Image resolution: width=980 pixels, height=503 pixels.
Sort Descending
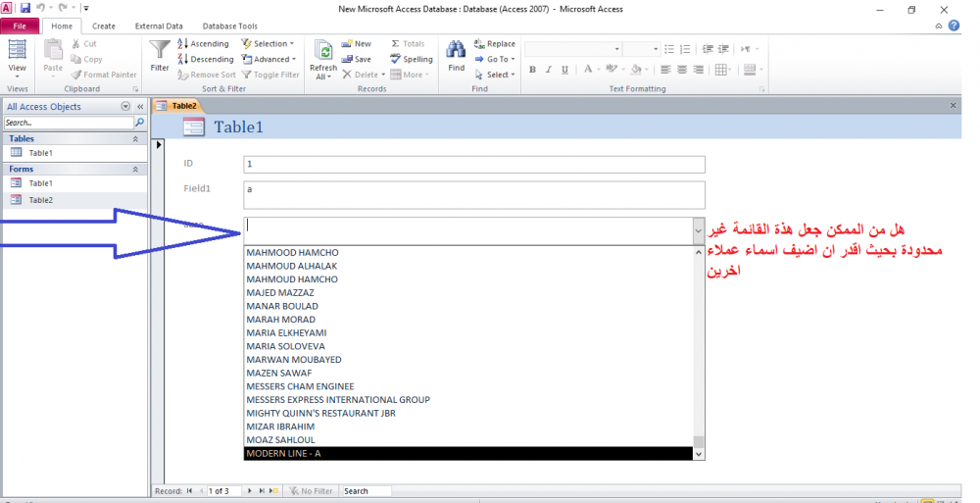[x=206, y=59]
